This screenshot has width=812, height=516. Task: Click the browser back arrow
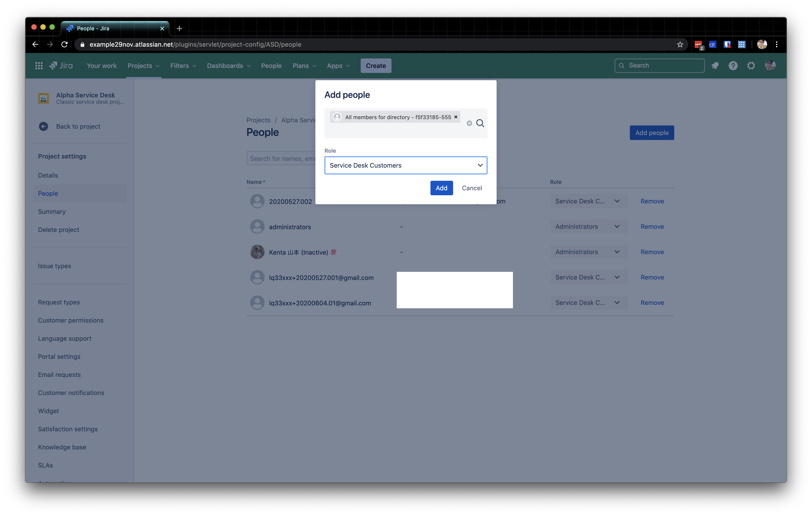pos(35,44)
